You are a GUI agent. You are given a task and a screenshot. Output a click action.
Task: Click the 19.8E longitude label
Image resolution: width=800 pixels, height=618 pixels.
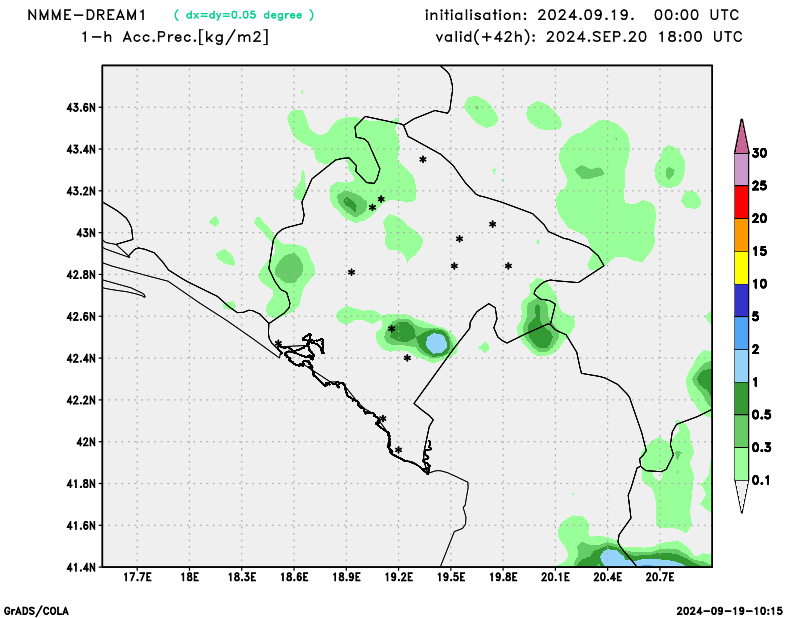(503, 577)
